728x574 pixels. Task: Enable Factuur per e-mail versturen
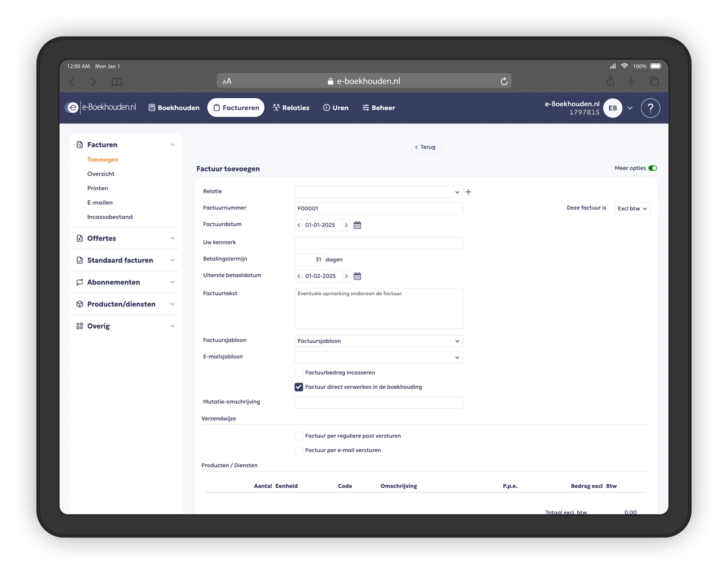(x=298, y=450)
